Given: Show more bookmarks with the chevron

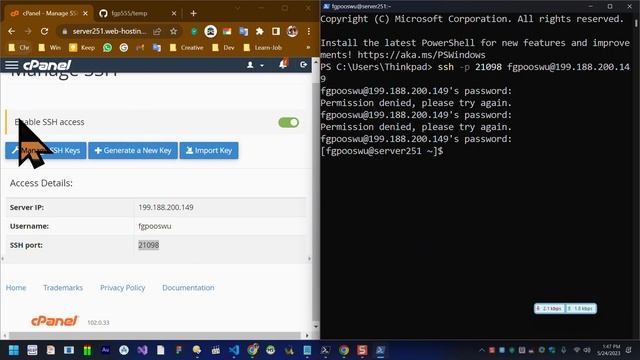Looking at the screenshot, I should tap(308, 48).
